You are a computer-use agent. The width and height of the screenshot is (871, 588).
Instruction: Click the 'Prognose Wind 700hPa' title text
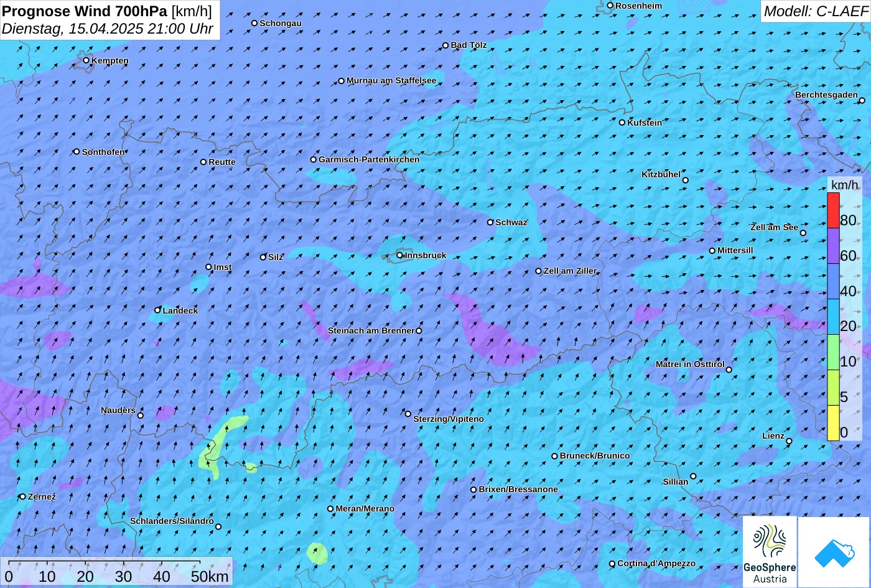85,11
